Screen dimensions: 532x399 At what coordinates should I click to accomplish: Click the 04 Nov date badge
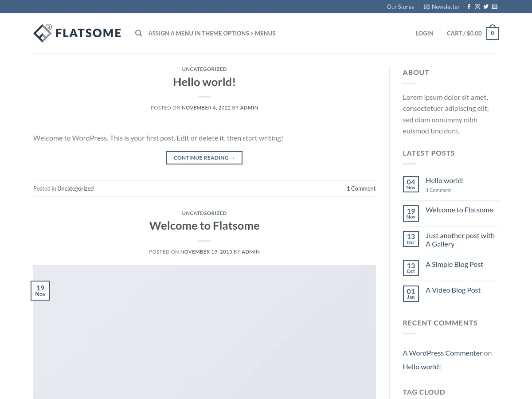pos(411,184)
